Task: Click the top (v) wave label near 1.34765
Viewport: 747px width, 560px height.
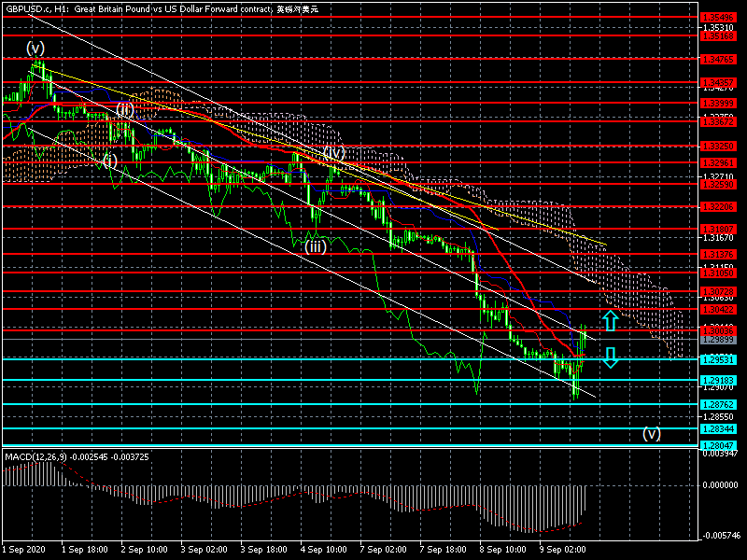Action: point(35,48)
